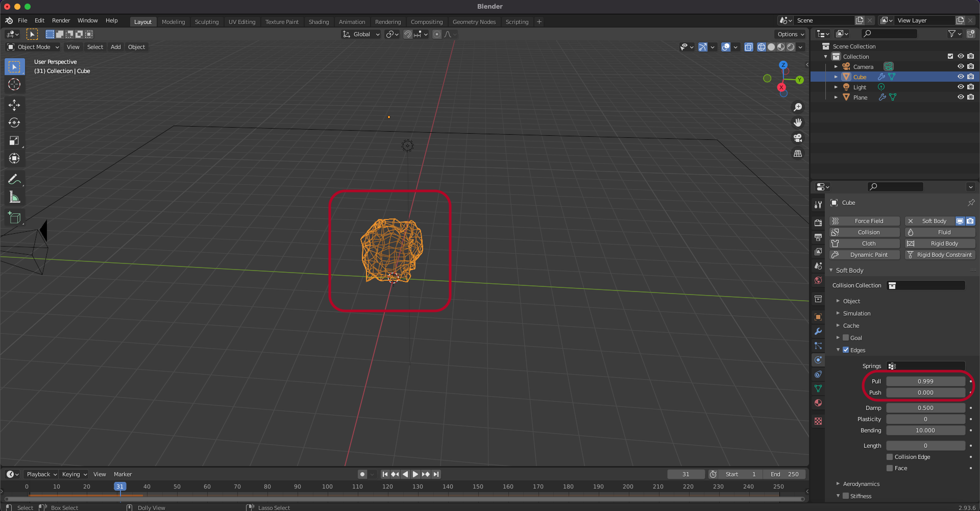The width and height of the screenshot is (980, 511).
Task: Expand the Cube outliner item
Action: tap(836, 77)
